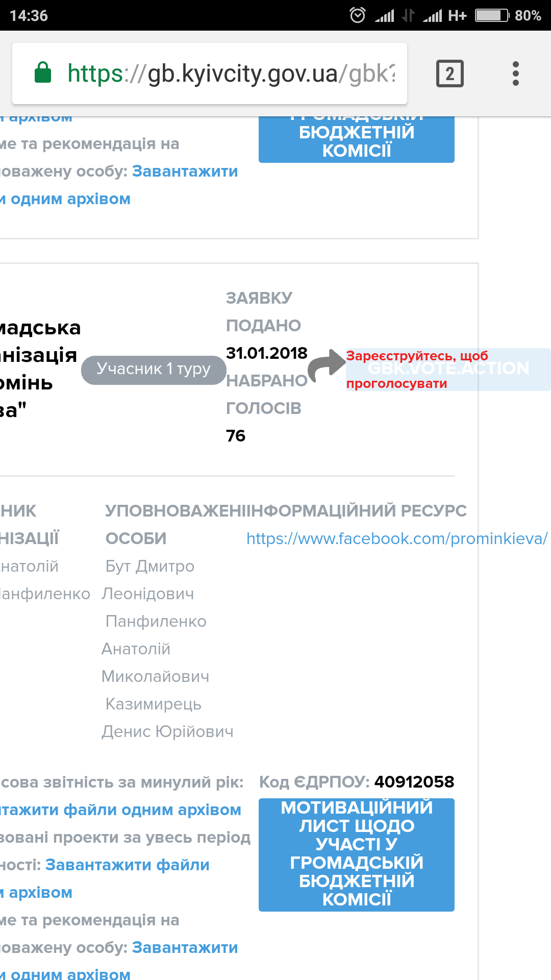Tap the green secure padlock icon
Viewport: 551px width, 980px height.
tap(43, 72)
